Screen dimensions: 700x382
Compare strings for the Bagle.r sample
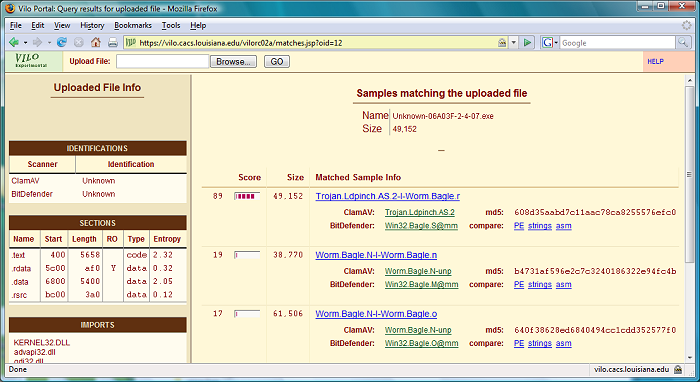[x=540, y=226]
